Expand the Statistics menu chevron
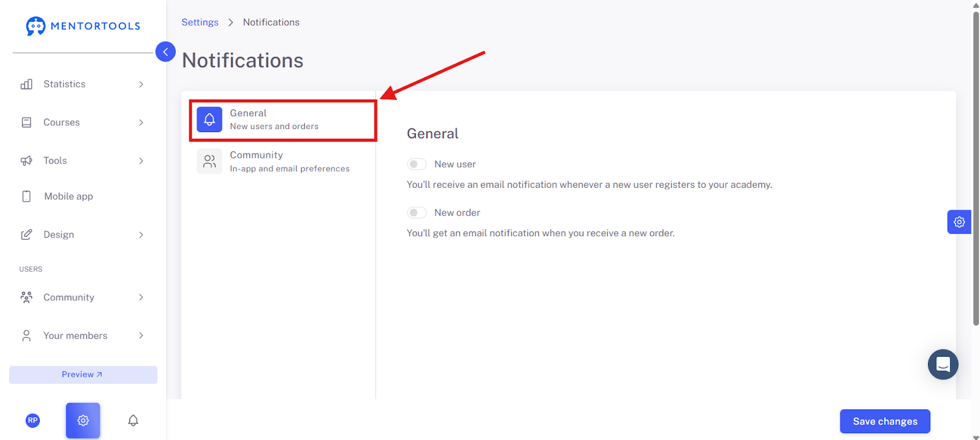The height and width of the screenshot is (440, 980). 141,84
